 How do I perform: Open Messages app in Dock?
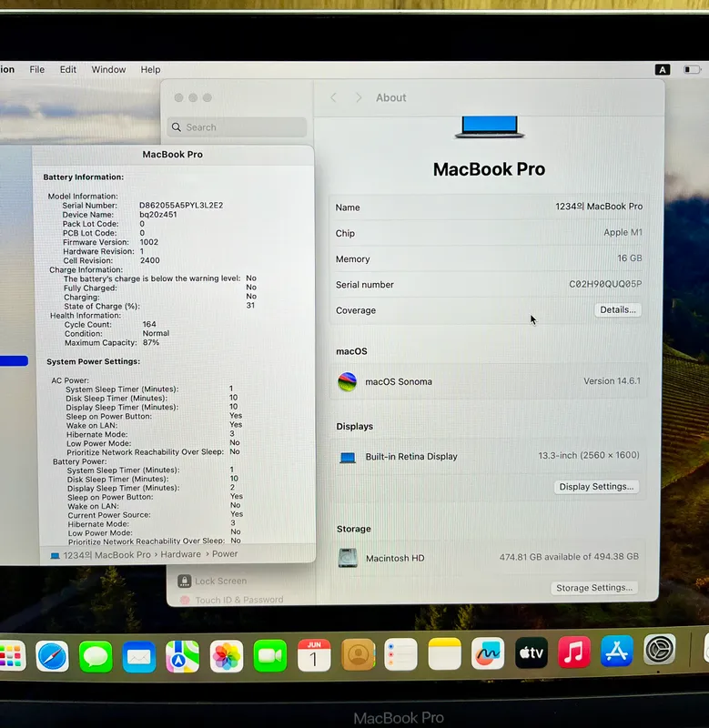(x=96, y=656)
